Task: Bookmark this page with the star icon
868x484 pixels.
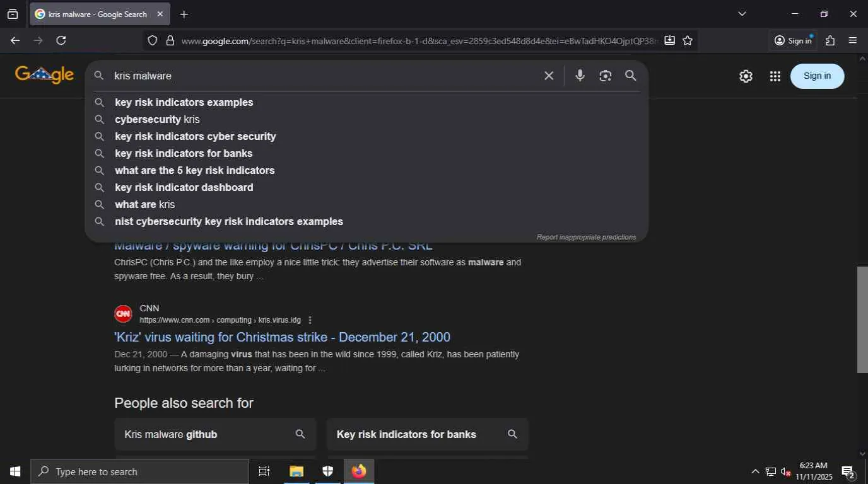Action: coord(688,40)
